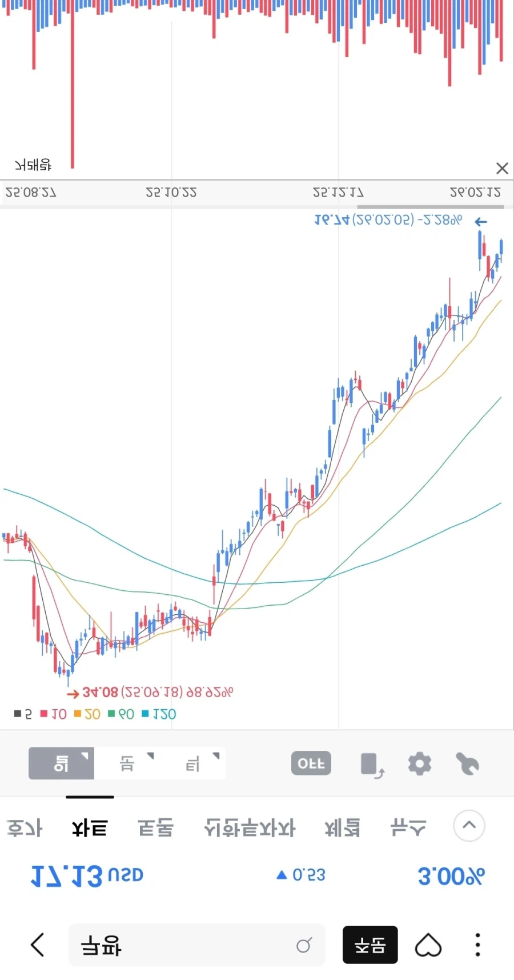Screen dimensions: 514x980
Task: Open chart settings with the gear icon
Action: coord(420,764)
